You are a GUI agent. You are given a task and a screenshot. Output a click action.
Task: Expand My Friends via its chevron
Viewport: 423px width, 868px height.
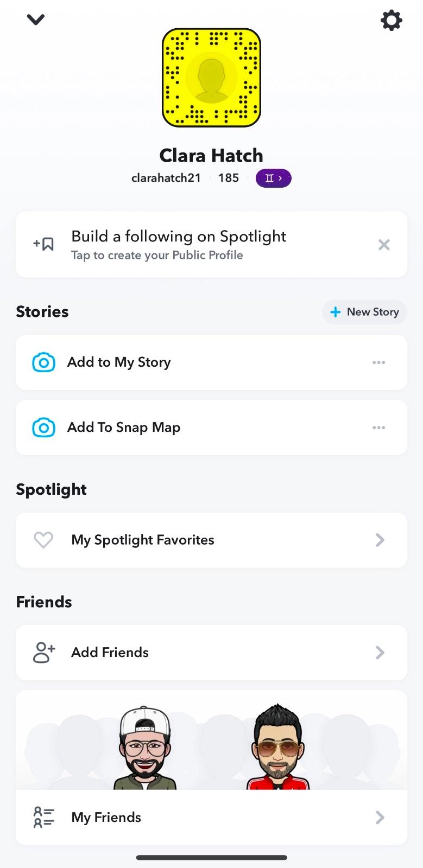pos(380,817)
